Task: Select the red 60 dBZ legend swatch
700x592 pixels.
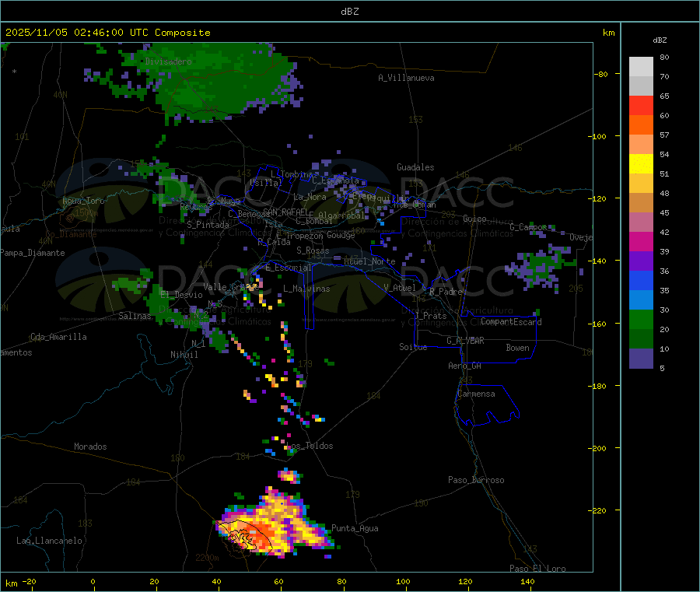Action: (x=641, y=105)
